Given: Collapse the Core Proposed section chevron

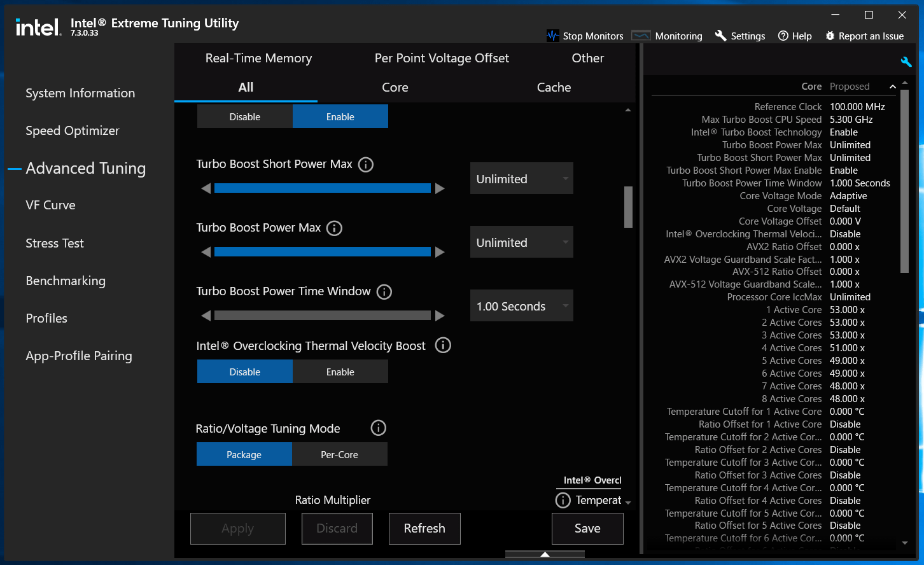Looking at the screenshot, I should point(892,87).
